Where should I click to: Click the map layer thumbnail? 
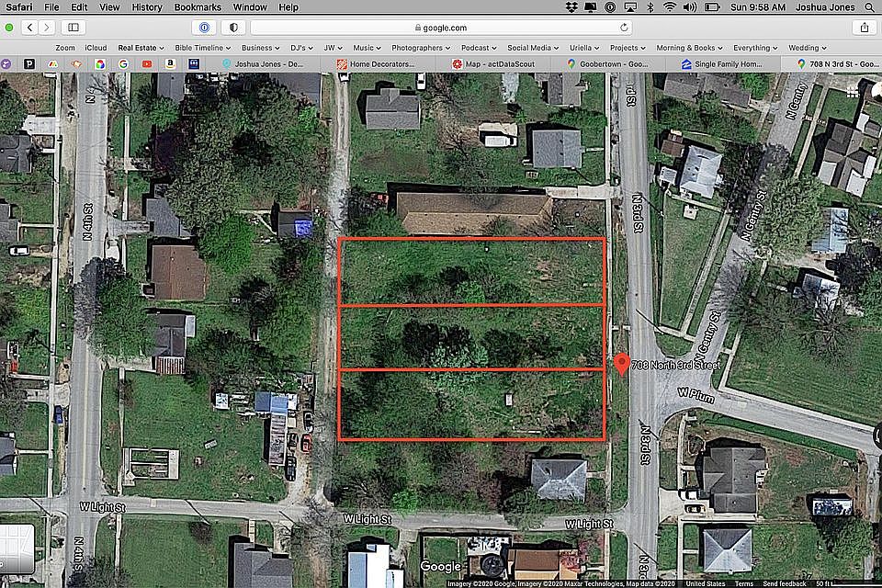(x=17, y=548)
